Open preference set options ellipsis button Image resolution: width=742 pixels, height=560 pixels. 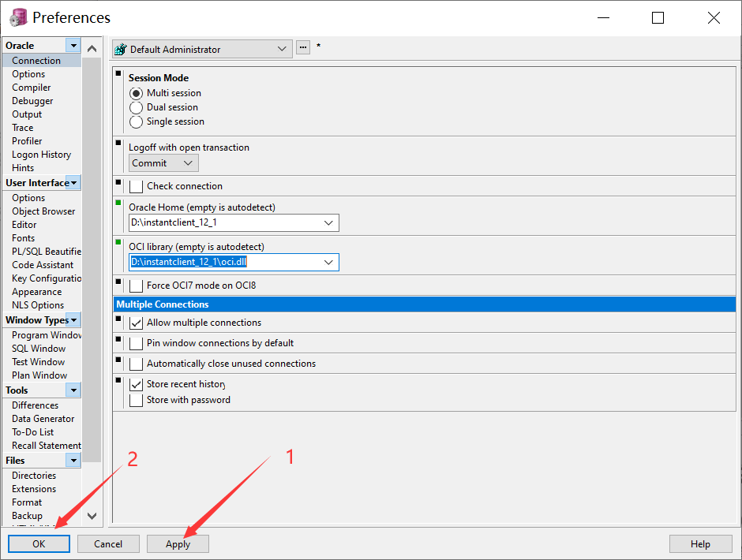pos(303,47)
